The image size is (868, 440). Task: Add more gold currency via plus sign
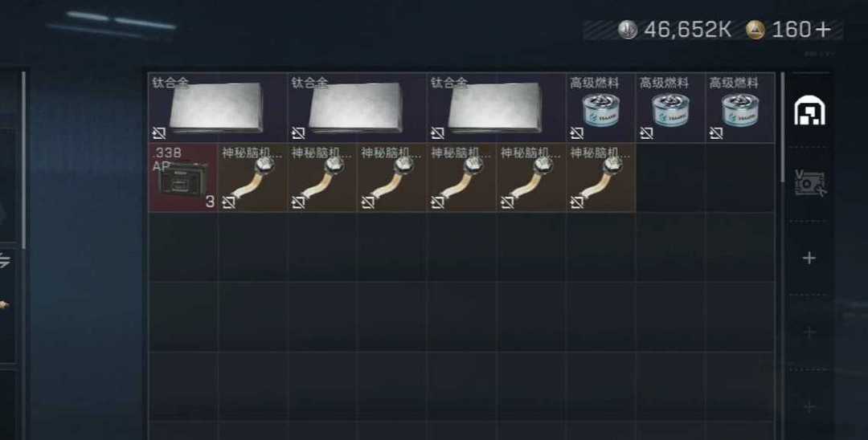click(x=823, y=29)
